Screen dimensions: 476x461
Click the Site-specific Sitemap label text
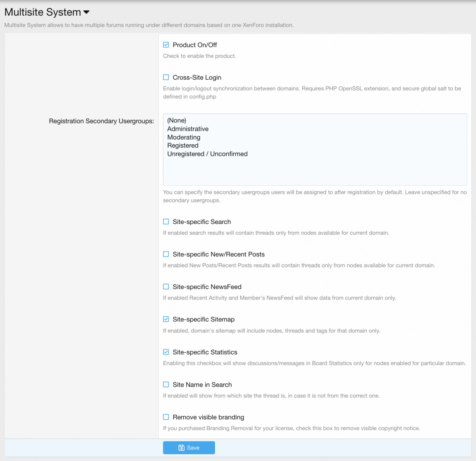pos(203,319)
